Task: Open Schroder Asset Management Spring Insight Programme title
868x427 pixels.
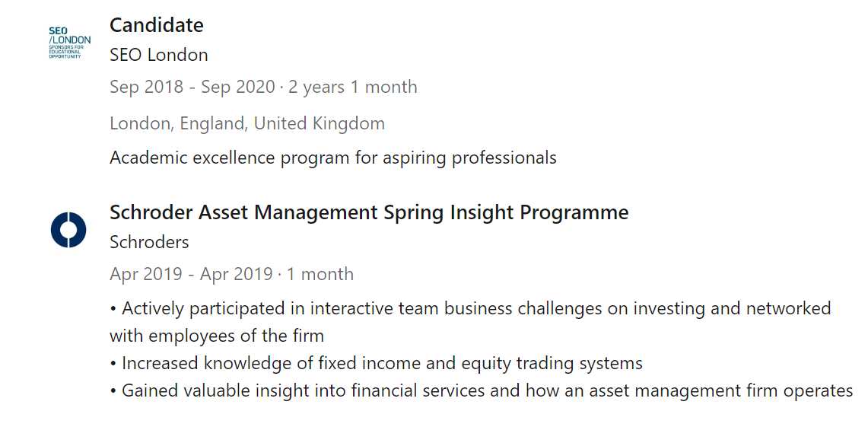Action: pos(369,212)
